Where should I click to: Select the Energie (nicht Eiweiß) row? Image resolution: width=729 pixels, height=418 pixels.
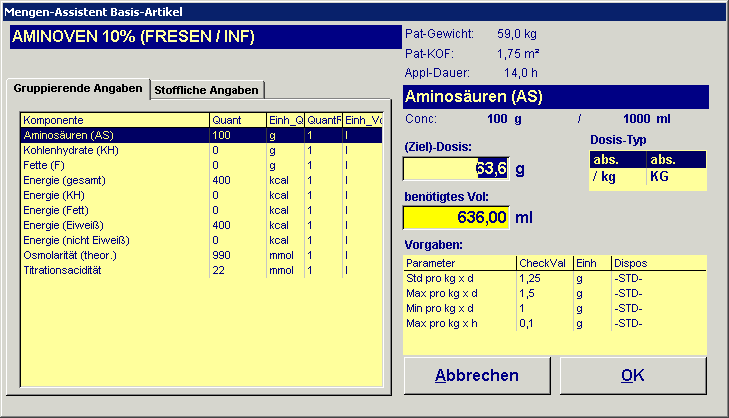coord(202,240)
